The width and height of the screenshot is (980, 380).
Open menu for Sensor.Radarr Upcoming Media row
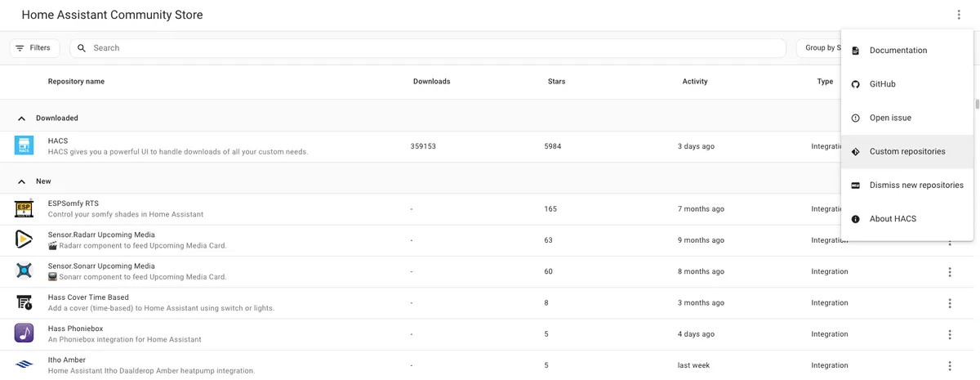950,241
